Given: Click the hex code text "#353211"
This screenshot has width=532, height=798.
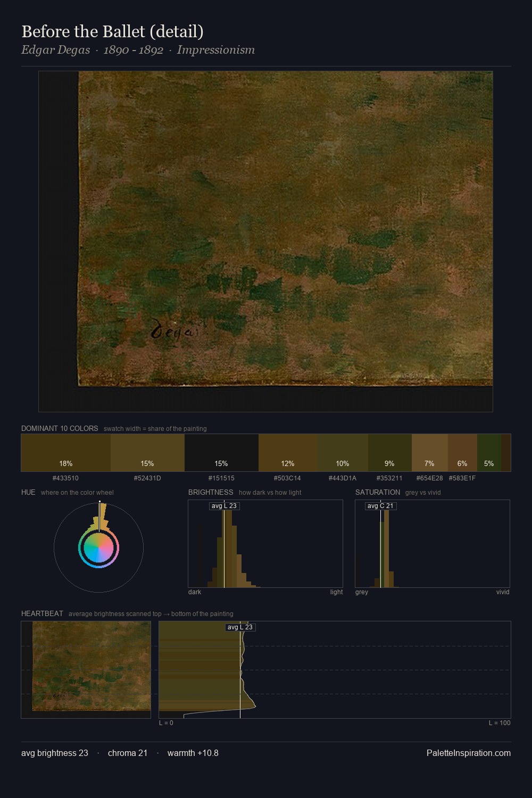Looking at the screenshot, I should pos(389,478).
